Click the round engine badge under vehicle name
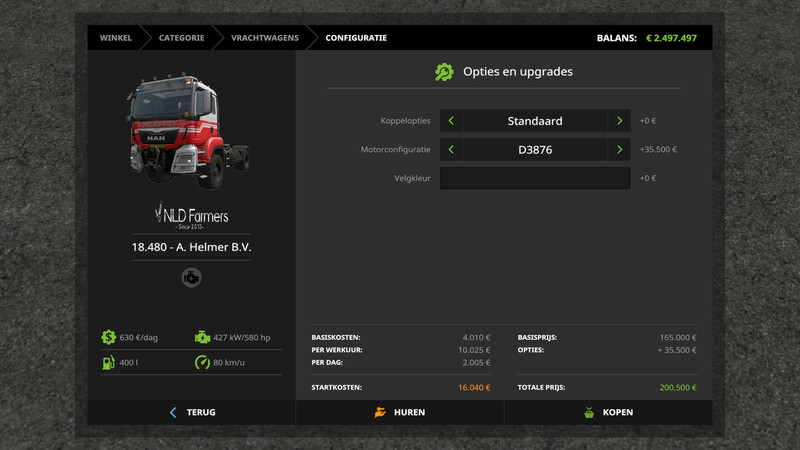Viewport: 800px width, 450px height. coord(191,278)
